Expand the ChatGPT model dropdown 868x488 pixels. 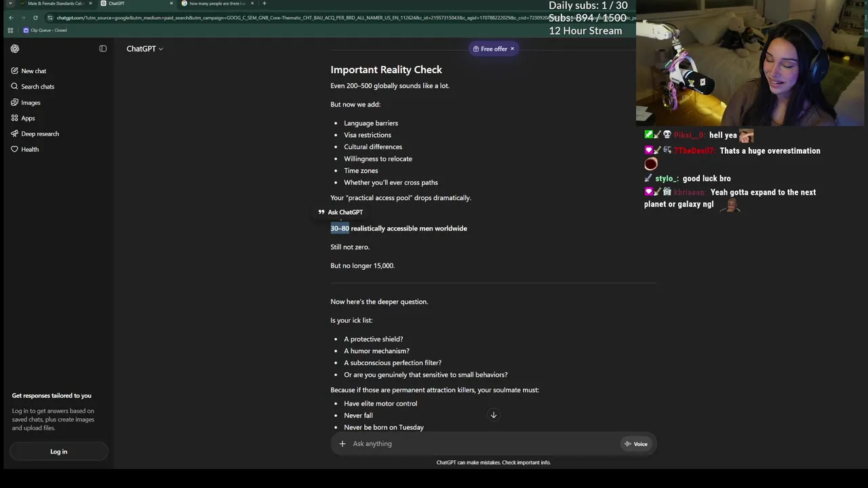144,49
